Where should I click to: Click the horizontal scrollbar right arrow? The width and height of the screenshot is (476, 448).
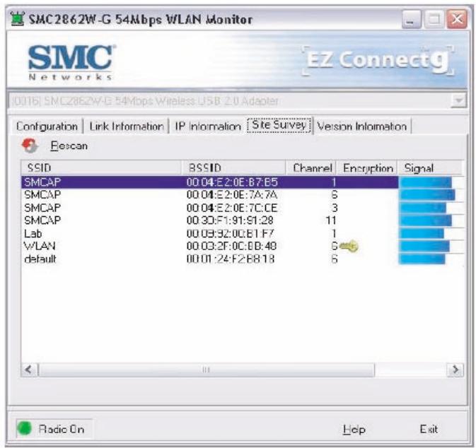[x=455, y=370]
